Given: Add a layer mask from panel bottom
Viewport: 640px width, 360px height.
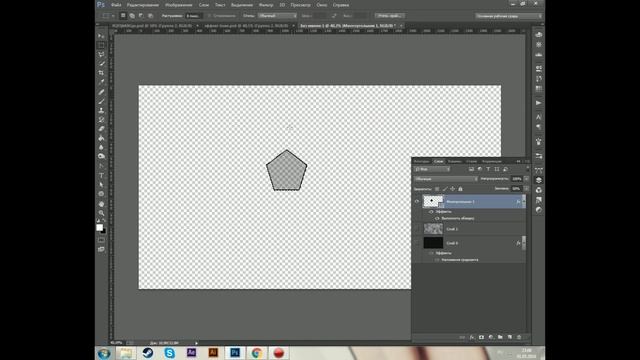Looking at the screenshot, I should pos(481,337).
